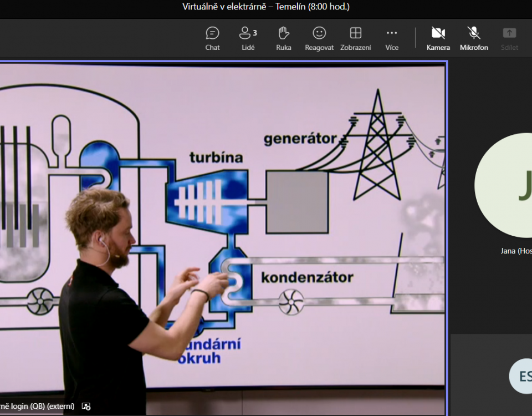Show the Lidé participants list
The width and height of the screenshot is (532, 416).
[248, 39]
